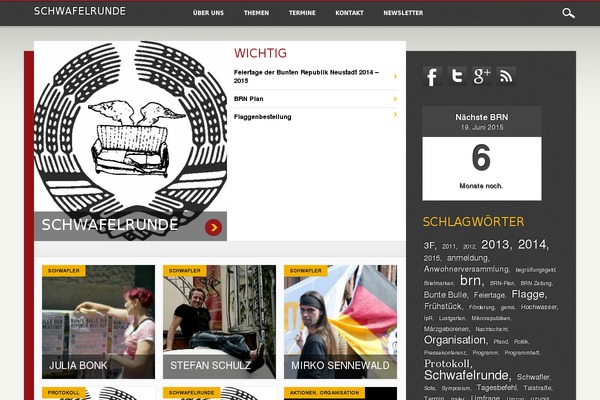Open Feiertage der Bunten Republik Neustadt link

click(x=306, y=76)
